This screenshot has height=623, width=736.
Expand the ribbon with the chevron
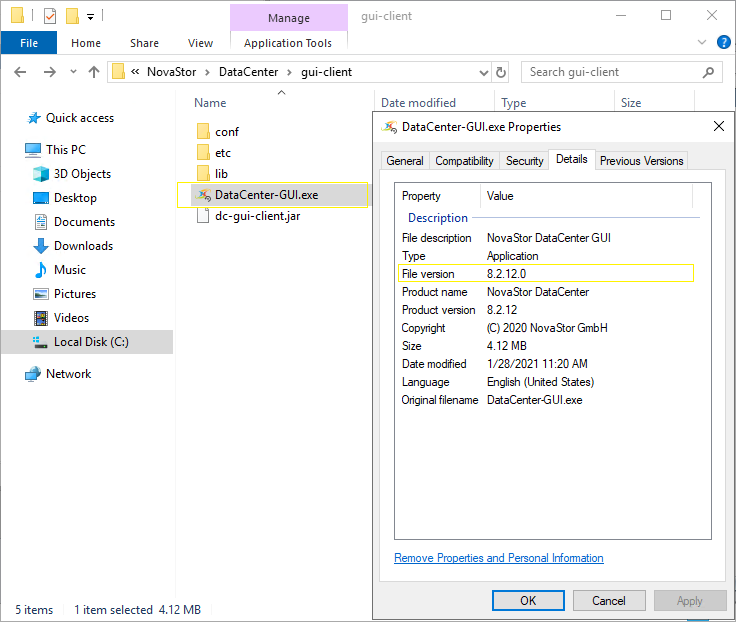tap(702, 42)
